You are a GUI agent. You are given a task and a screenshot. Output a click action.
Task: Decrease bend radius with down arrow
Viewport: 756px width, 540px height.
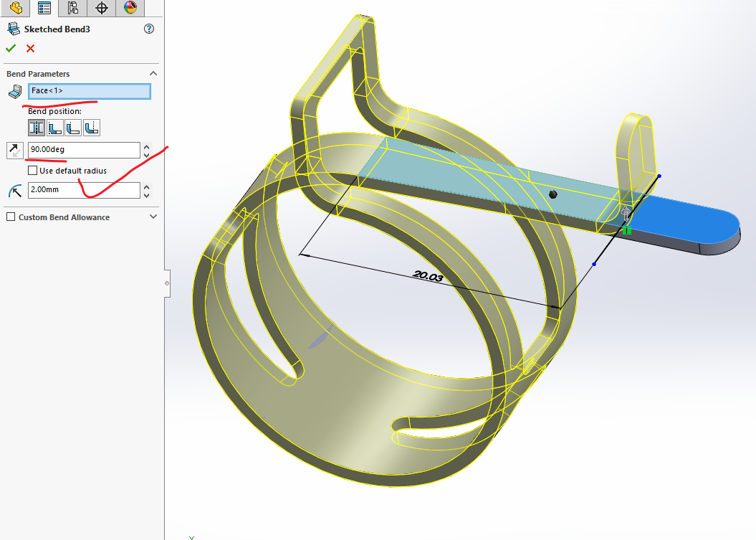pos(147,194)
